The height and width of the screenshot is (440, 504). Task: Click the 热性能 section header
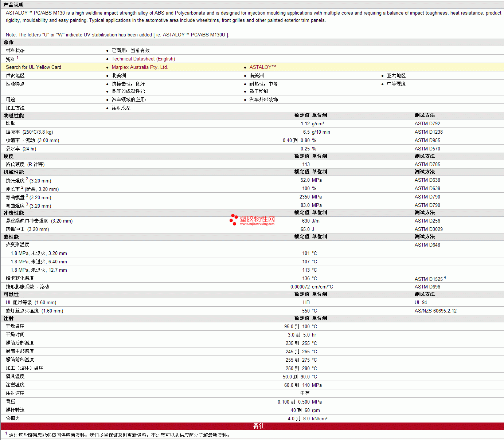pos(11,237)
